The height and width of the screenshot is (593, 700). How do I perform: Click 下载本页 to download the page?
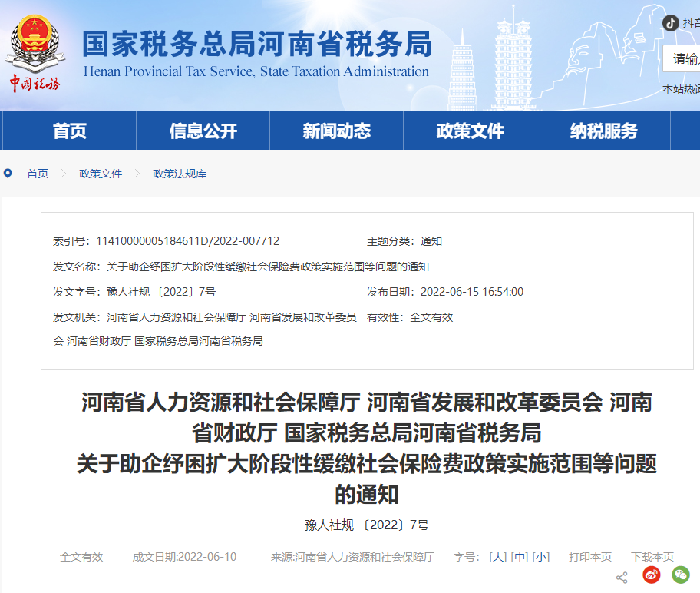pyautogui.click(x=652, y=557)
